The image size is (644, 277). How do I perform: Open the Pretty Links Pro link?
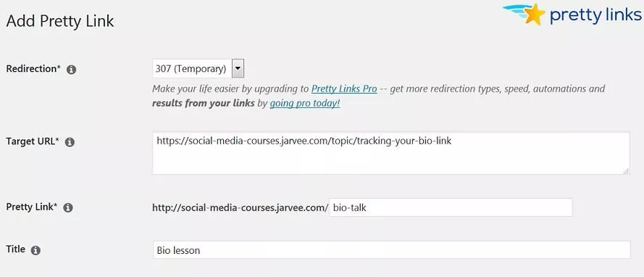click(x=344, y=88)
